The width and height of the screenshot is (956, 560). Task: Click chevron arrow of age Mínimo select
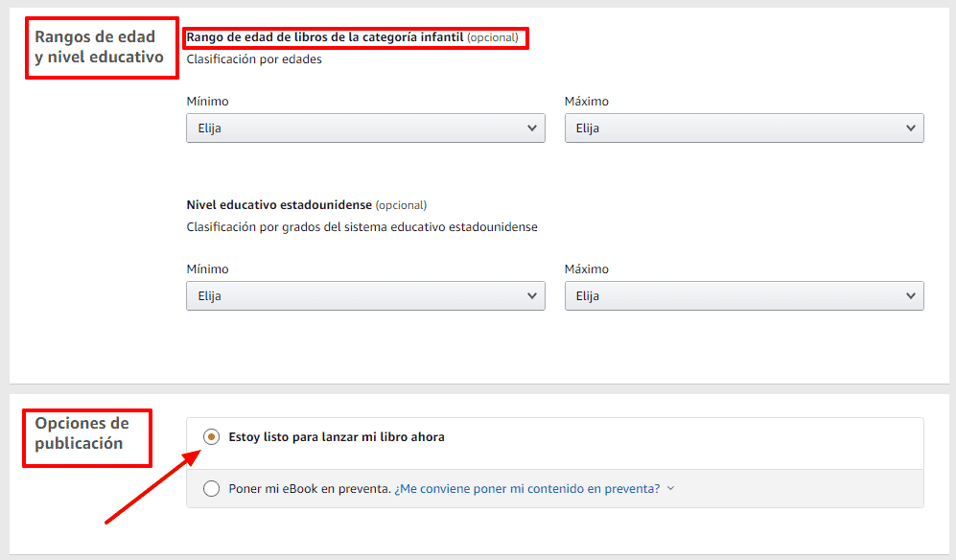click(x=531, y=128)
